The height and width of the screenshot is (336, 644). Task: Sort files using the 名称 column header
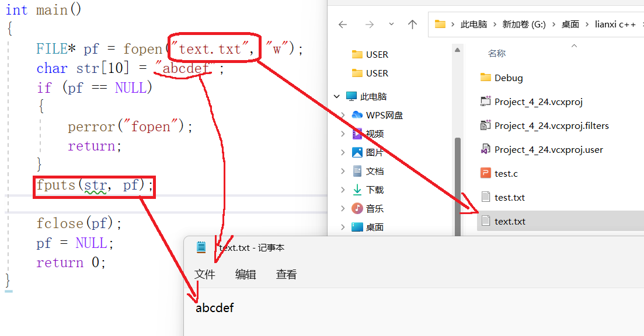(496, 53)
